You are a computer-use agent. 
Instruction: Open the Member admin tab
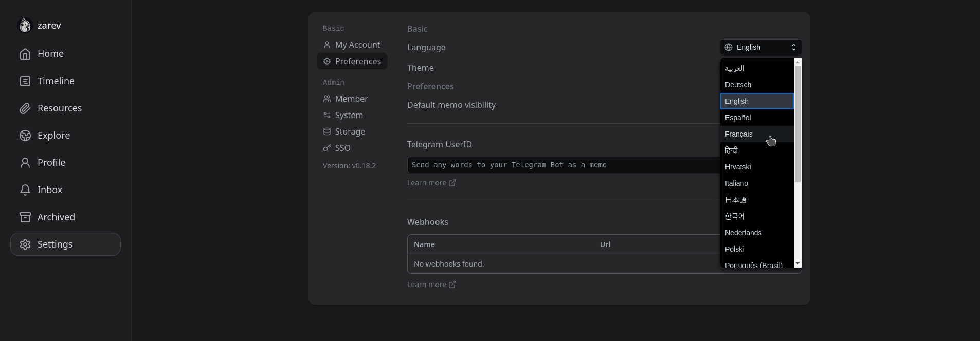(346, 99)
